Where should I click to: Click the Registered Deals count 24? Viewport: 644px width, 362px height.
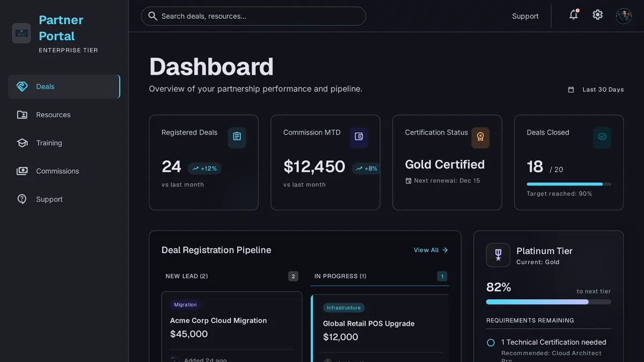[x=171, y=167]
